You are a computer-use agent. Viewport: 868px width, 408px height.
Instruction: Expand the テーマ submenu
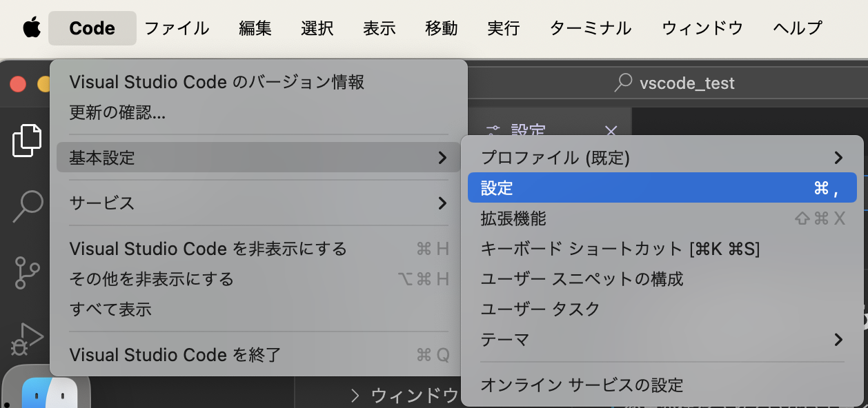tap(662, 339)
